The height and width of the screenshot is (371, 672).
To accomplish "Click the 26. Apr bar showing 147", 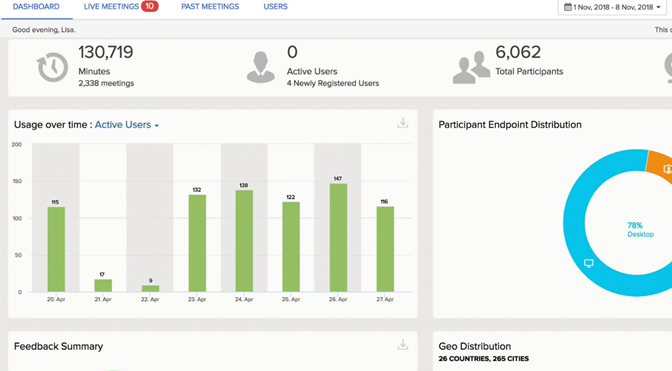I will (338, 238).
